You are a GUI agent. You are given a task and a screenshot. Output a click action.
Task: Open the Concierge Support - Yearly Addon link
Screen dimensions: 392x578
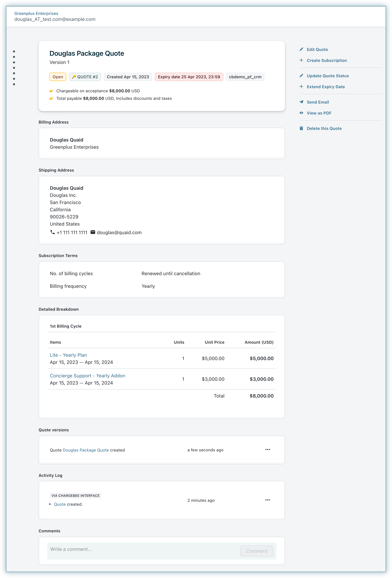(x=87, y=376)
